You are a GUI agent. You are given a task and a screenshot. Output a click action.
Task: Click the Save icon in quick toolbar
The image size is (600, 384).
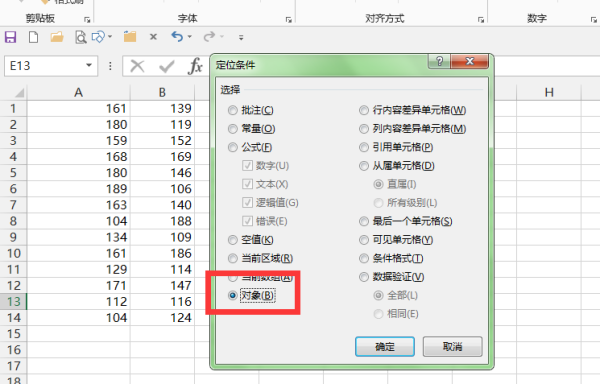click(10, 37)
